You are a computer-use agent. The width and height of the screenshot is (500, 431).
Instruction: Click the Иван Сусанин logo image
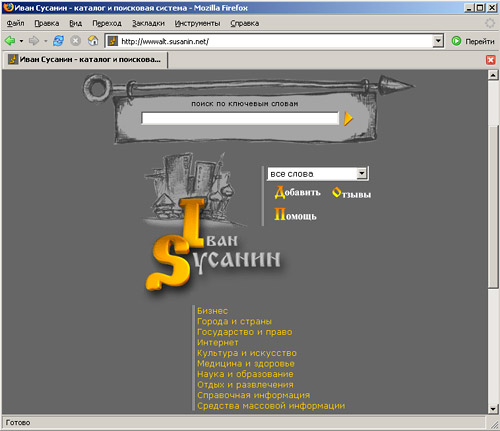pos(212,223)
